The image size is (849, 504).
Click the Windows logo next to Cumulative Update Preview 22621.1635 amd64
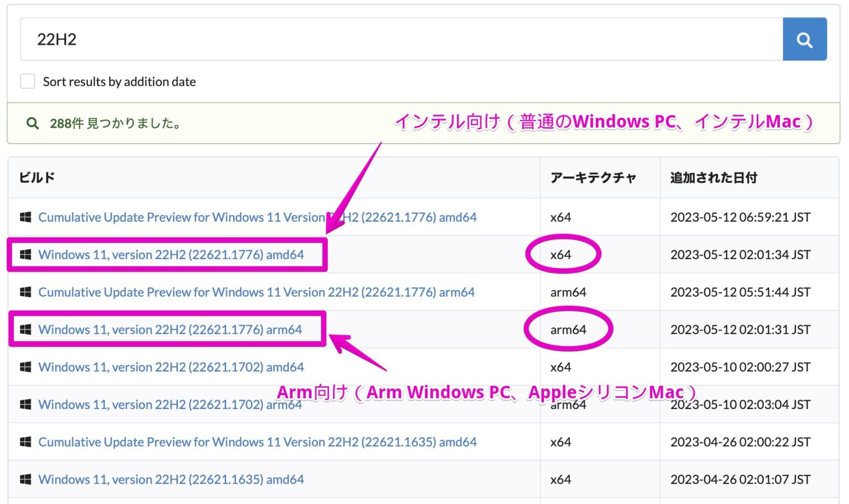(x=25, y=442)
